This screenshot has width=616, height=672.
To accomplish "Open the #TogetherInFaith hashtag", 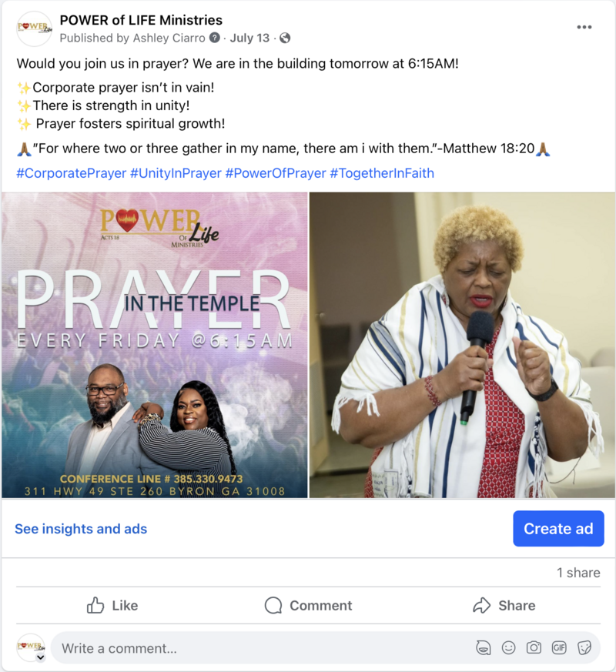I will point(382,173).
